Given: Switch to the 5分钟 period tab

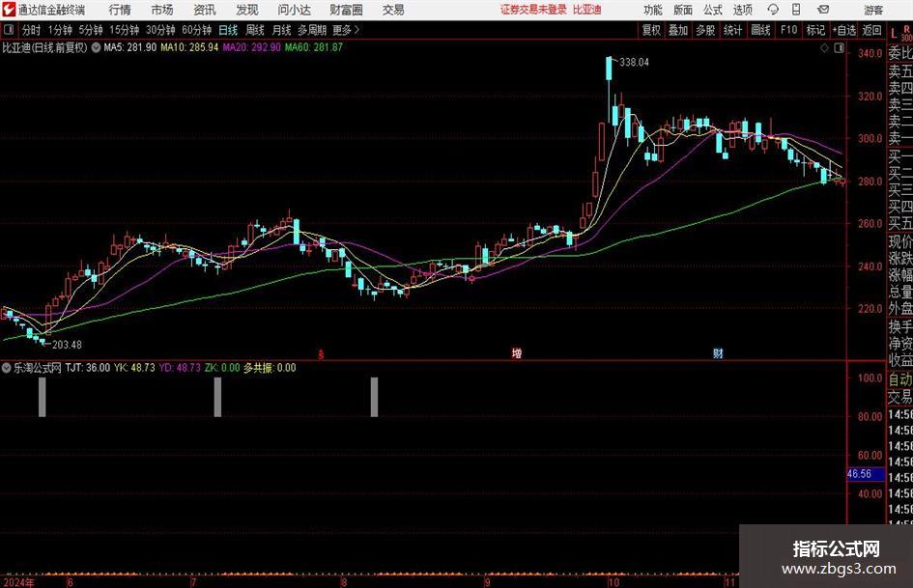Looking at the screenshot, I should 90,30.
